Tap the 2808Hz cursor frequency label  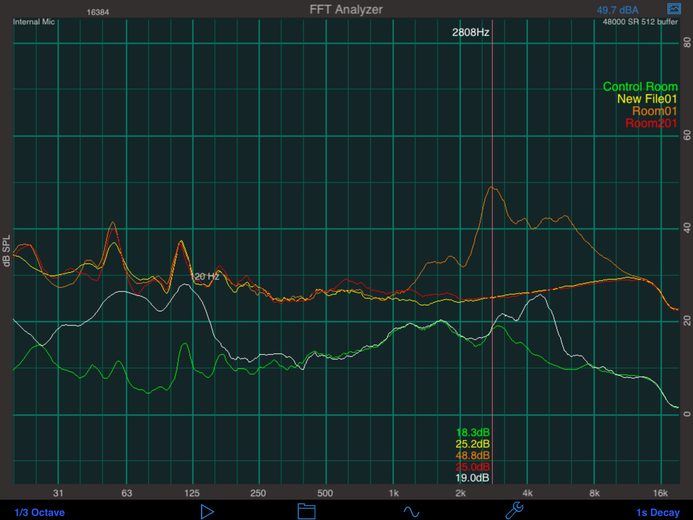point(470,32)
